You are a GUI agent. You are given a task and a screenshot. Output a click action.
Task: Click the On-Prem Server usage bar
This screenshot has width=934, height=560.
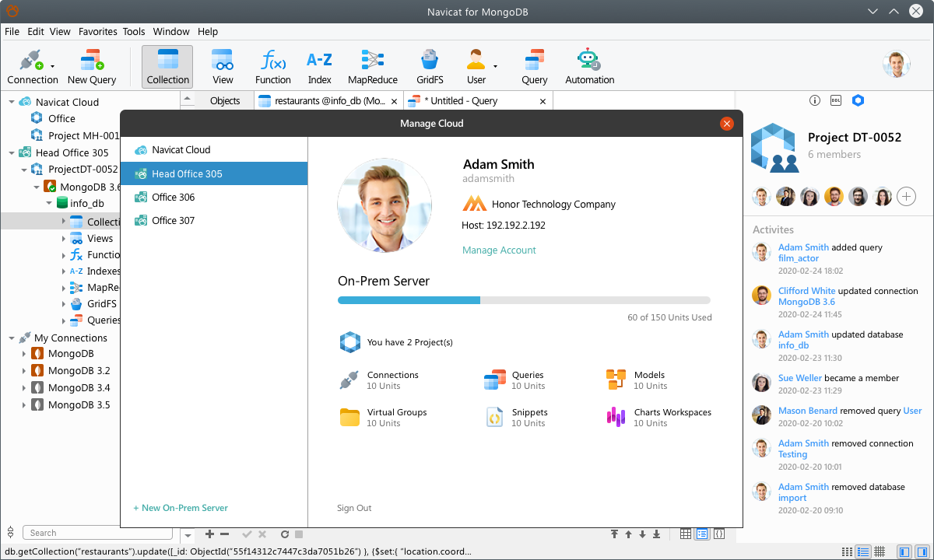point(524,299)
